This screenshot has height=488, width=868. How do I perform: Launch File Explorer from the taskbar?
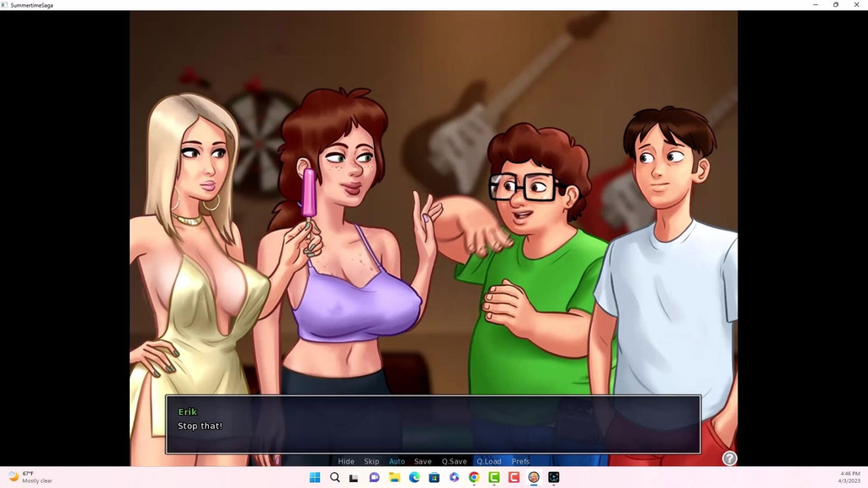pos(394,477)
